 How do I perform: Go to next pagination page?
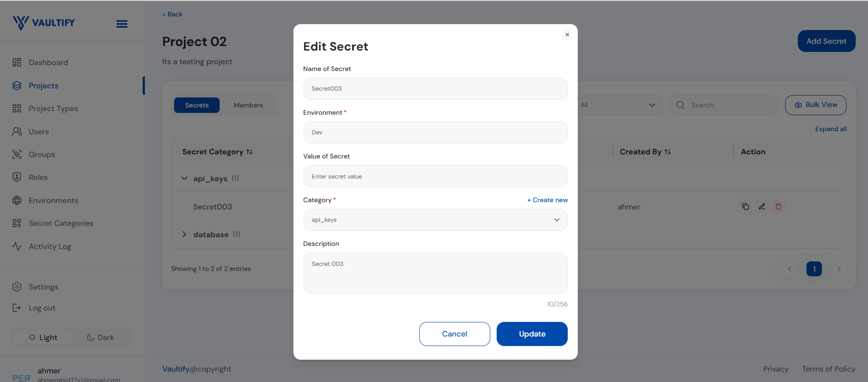[x=839, y=269]
